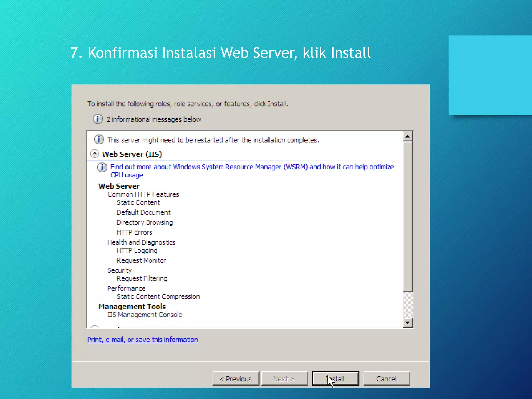The height and width of the screenshot is (399, 532).
Task: Open the WSRM CPU usage information link
Action: 252,171
